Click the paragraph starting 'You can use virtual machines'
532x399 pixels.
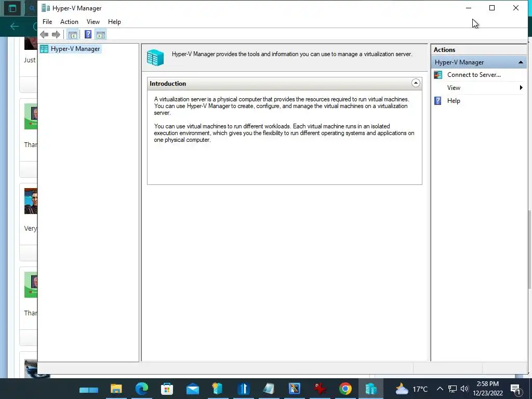point(284,133)
